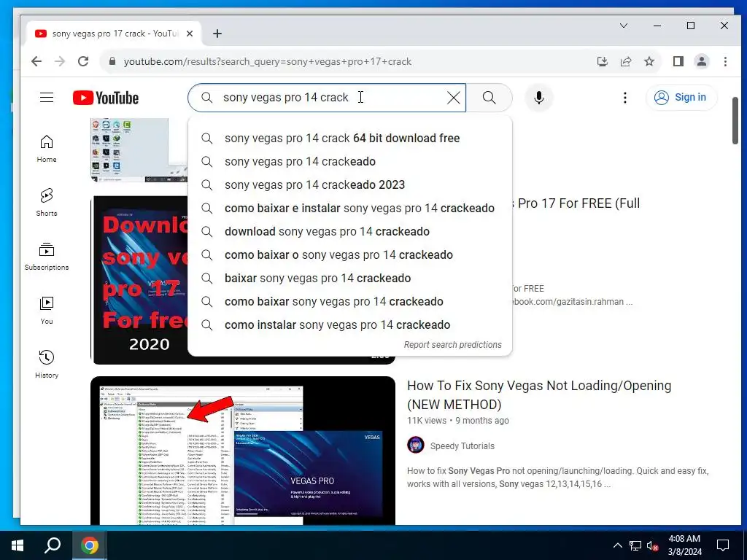Click inside the YouTube search field
Screen dimensions: 747x560
click(327, 98)
